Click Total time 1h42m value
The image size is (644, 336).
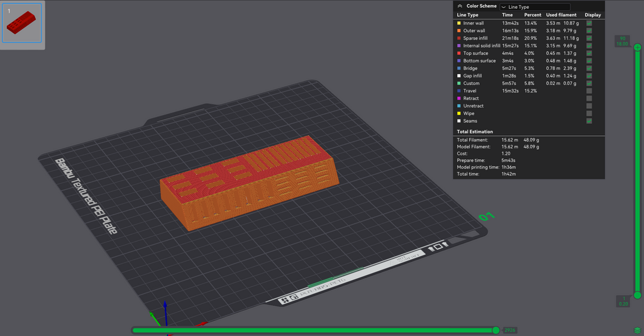(x=508, y=174)
